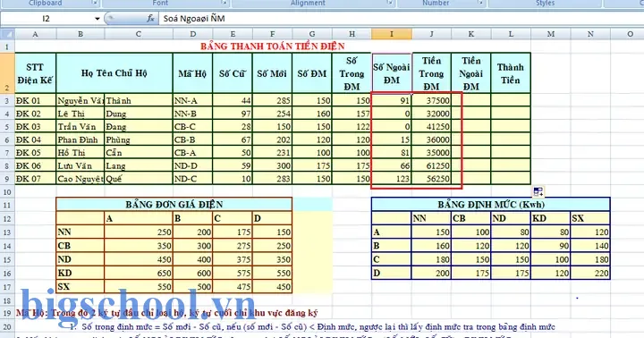Open Alignment group dialog launcher
This screenshot has height=338, width=644.
click(x=389, y=3)
